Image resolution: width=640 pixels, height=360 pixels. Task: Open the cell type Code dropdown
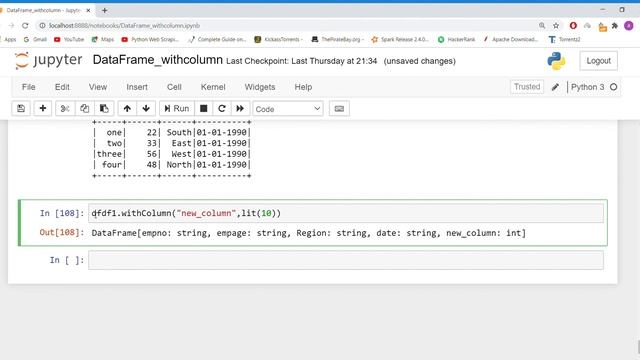pos(288,109)
